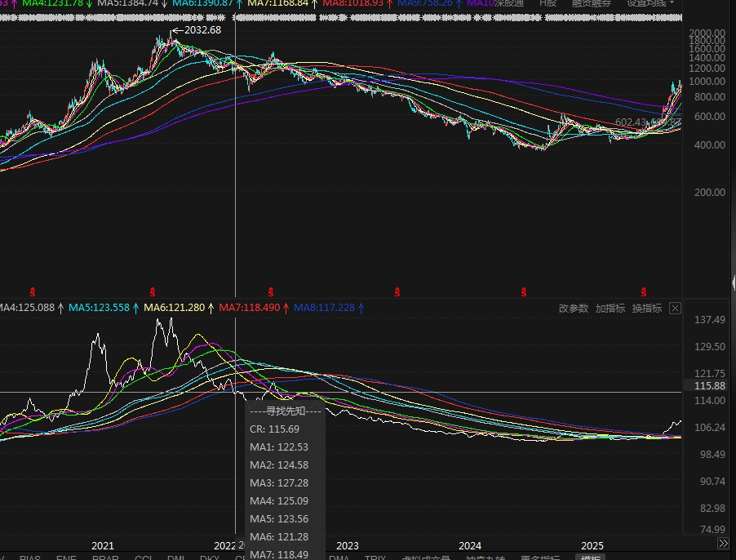Open the 设置均线 dropdown
The width and height of the screenshot is (736, 560).
[650, 3]
